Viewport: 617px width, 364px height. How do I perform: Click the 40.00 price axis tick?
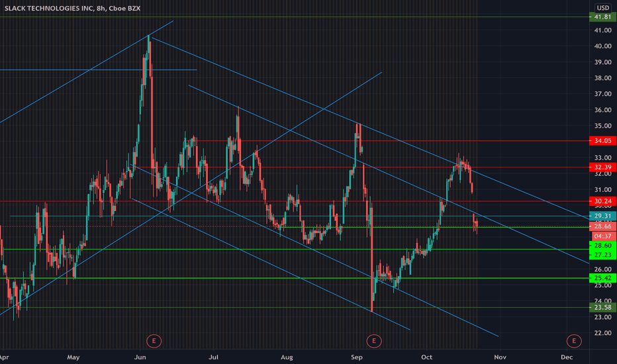(603, 46)
